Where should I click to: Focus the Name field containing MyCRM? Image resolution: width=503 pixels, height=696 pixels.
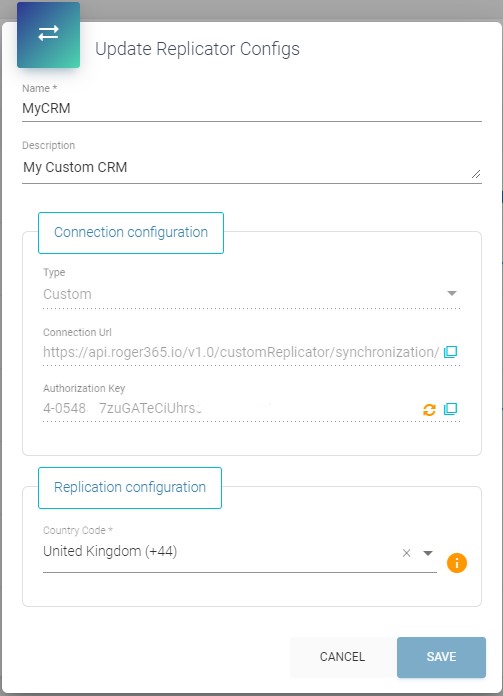pyautogui.click(x=252, y=108)
